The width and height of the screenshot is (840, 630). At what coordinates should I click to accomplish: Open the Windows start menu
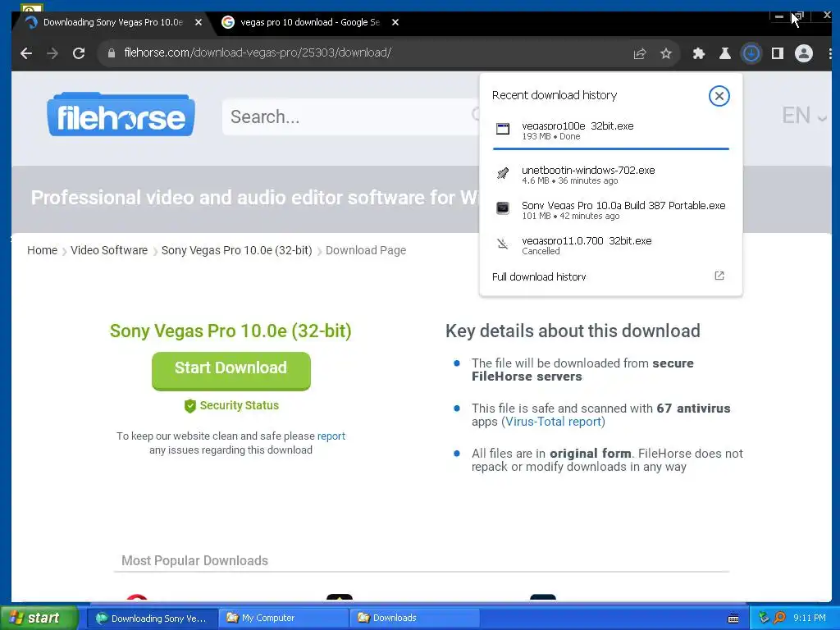click(x=39, y=618)
